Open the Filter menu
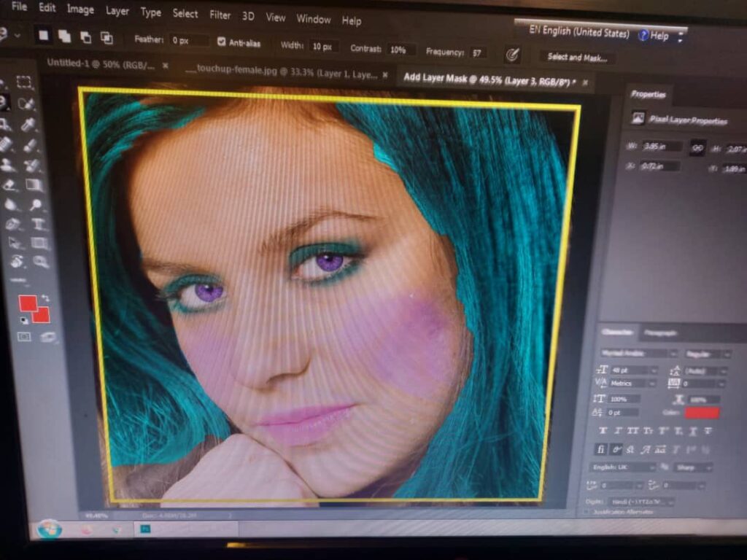Viewport: 747px width, 560px height. point(220,15)
